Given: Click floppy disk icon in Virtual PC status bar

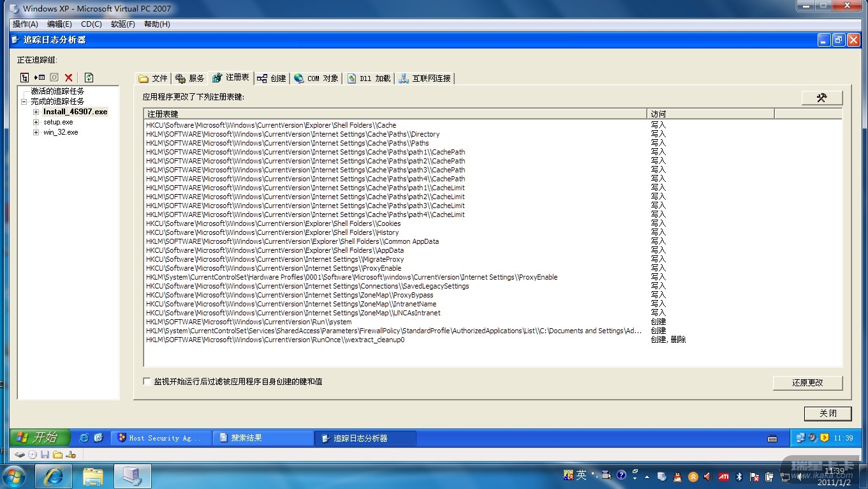Looking at the screenshot, I should coord(45,455).
